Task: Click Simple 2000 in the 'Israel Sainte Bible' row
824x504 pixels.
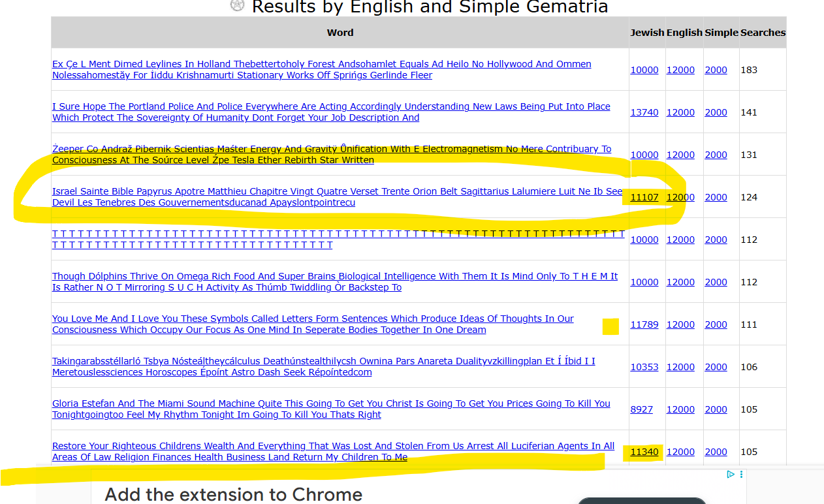Action: click(716, 197)
